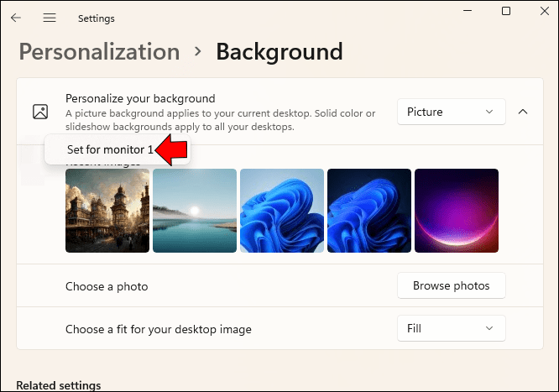Click the Browse photos button
Image resolution: width=559 pixels, height=392 pixels.
point(451,286)
